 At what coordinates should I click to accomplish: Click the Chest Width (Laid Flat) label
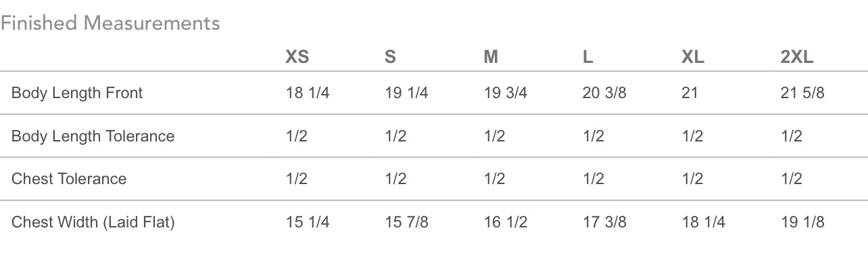93,222
